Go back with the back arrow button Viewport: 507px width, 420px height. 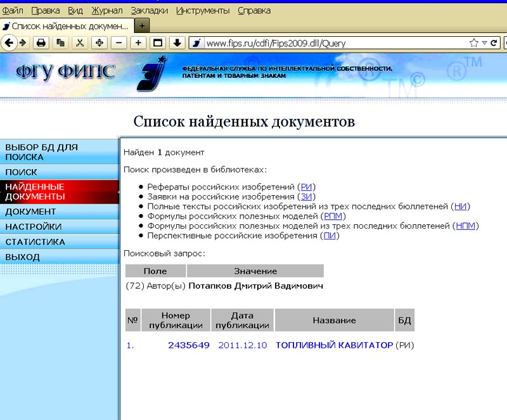click(x=9, y=42)
